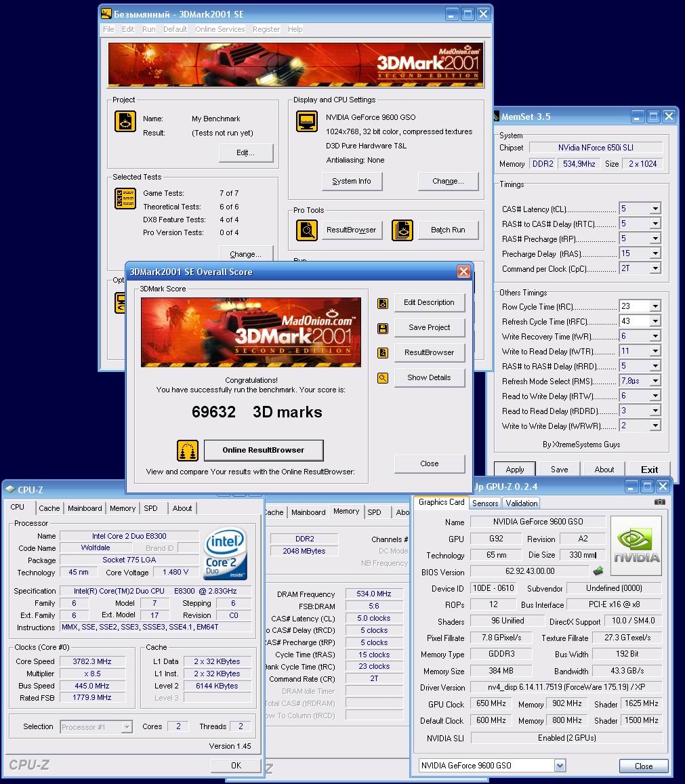Click Save Project button

(x=429, y=327)
